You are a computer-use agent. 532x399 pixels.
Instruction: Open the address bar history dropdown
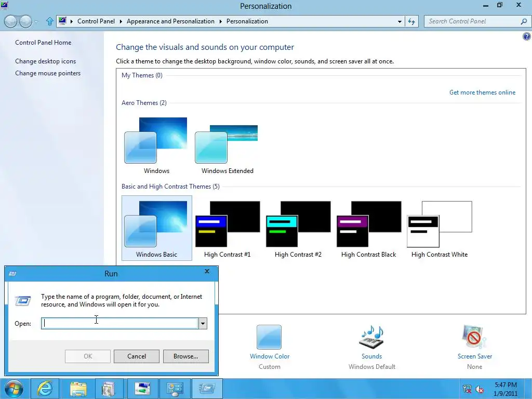pyautogui.click(x=400, y=21)
